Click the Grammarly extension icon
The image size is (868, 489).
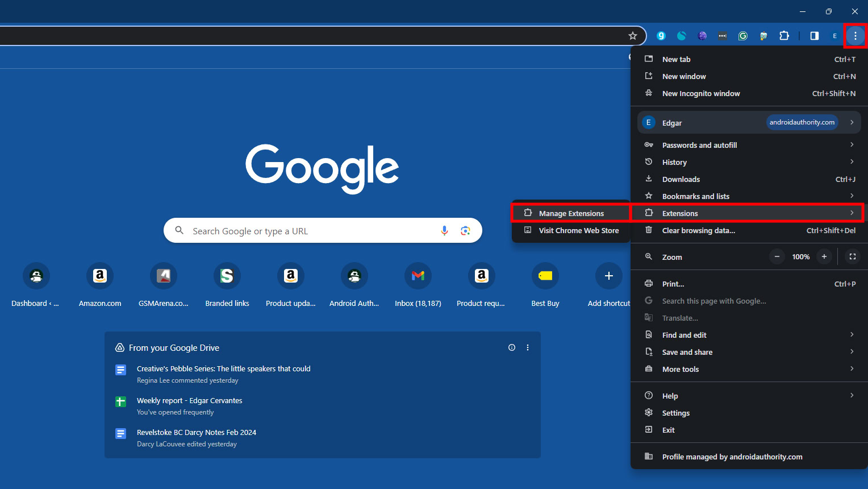coord(742,36)
